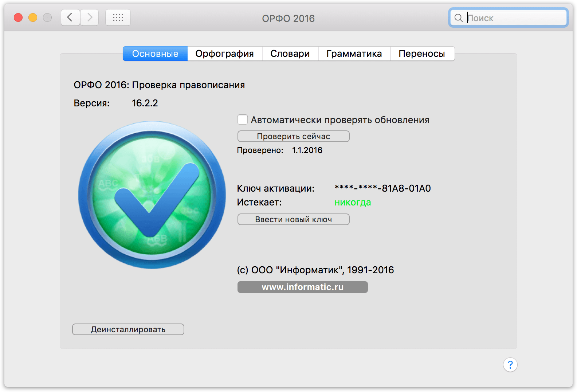This screenshot has height=392, width=577.
Task: Open the Словари tab
Action: (x=290, y=54)
